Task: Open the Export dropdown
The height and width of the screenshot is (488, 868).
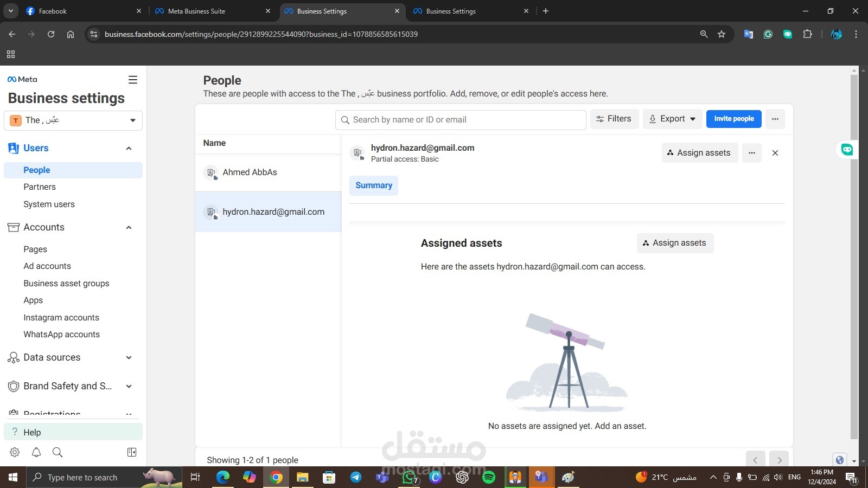Action: click(x=673, y=119)
